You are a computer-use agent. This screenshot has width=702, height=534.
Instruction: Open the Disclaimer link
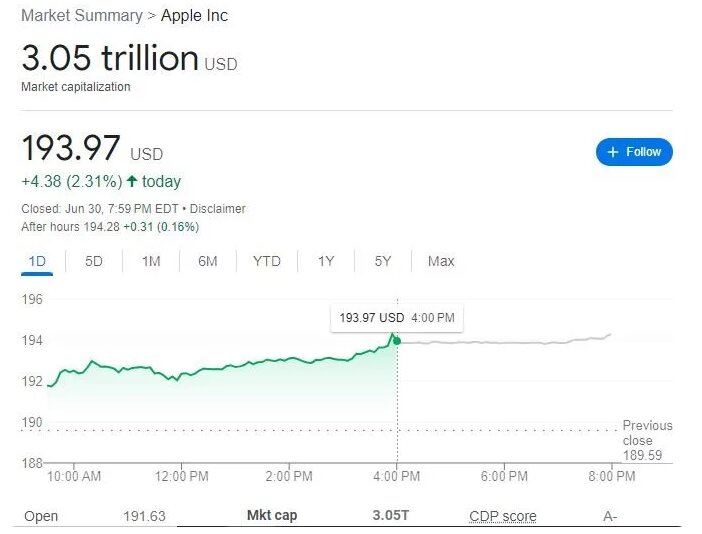pyautogui.click(x=218, y=209)
